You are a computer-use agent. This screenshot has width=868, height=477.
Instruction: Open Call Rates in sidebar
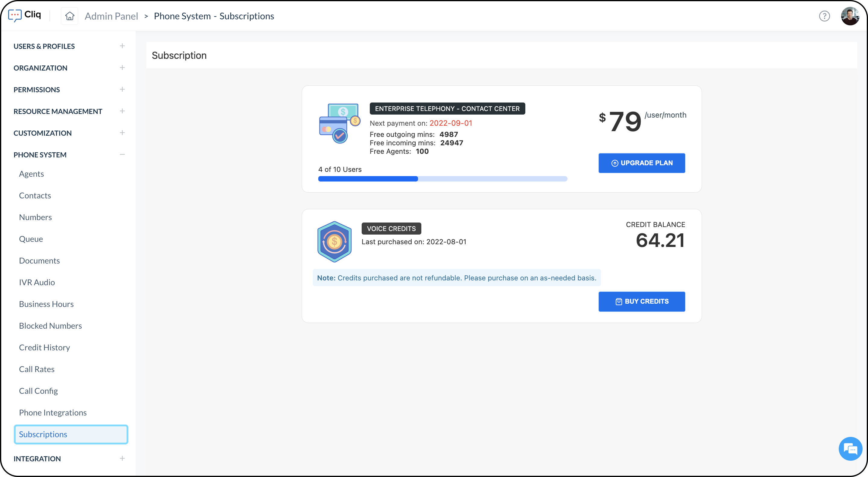coord(36,369)
